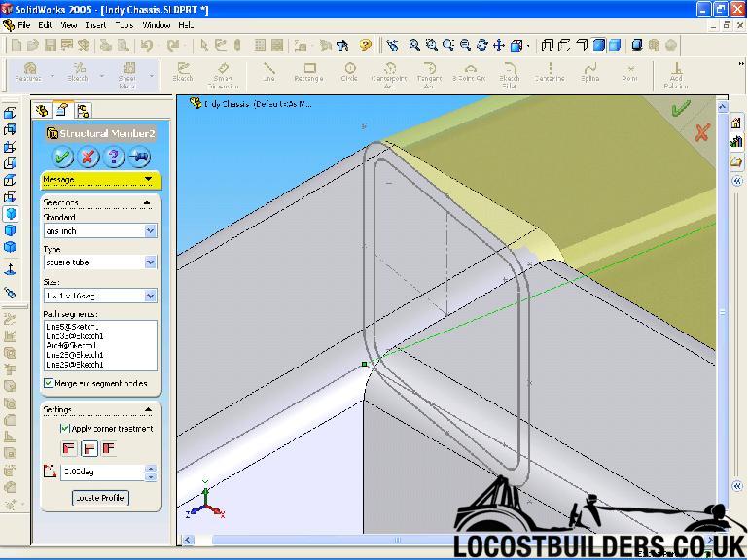Cancel Structural Member with red X

click(x=89, y=157)
